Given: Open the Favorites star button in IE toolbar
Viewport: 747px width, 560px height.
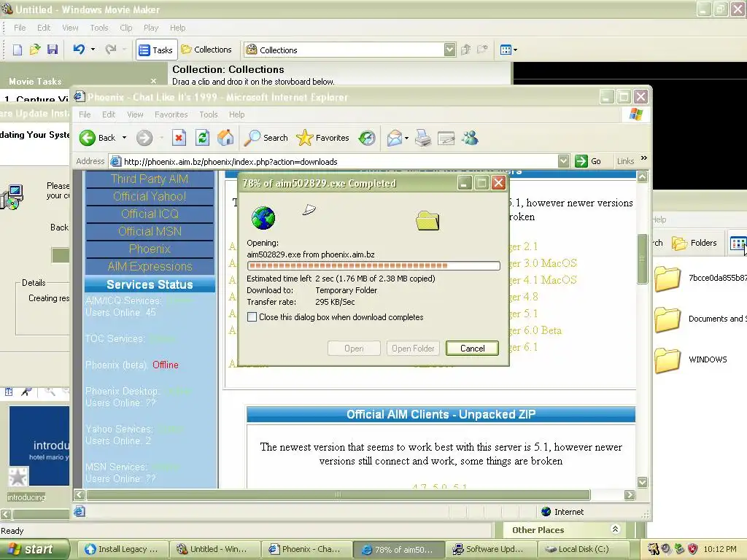Looking at the screenshot, I should point(322,138).
